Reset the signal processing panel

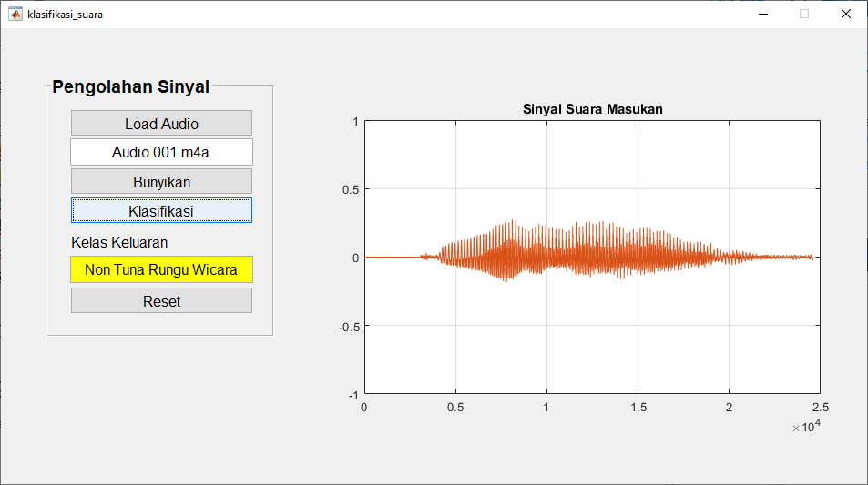(x=161, y=301)
